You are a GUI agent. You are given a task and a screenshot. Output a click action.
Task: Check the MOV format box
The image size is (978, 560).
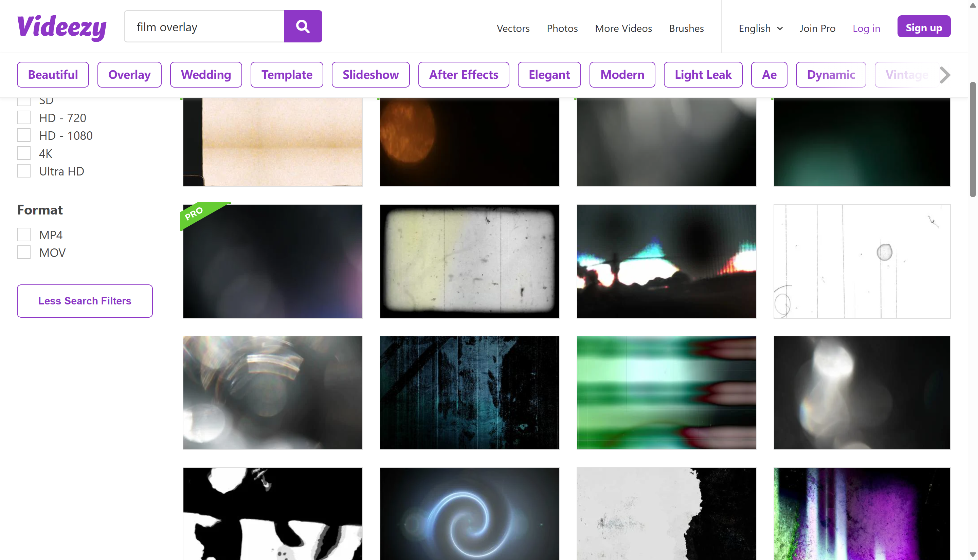pos(23,252)
